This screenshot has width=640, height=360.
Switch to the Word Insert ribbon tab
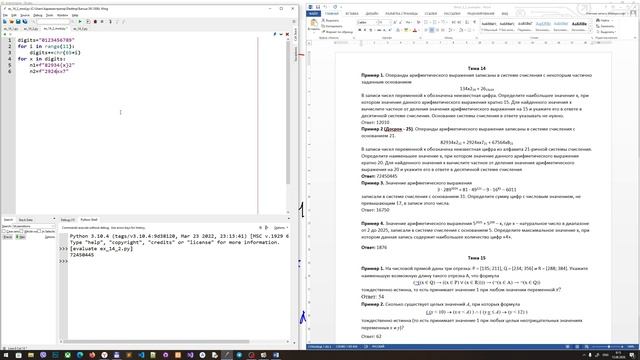click(352, 13)
